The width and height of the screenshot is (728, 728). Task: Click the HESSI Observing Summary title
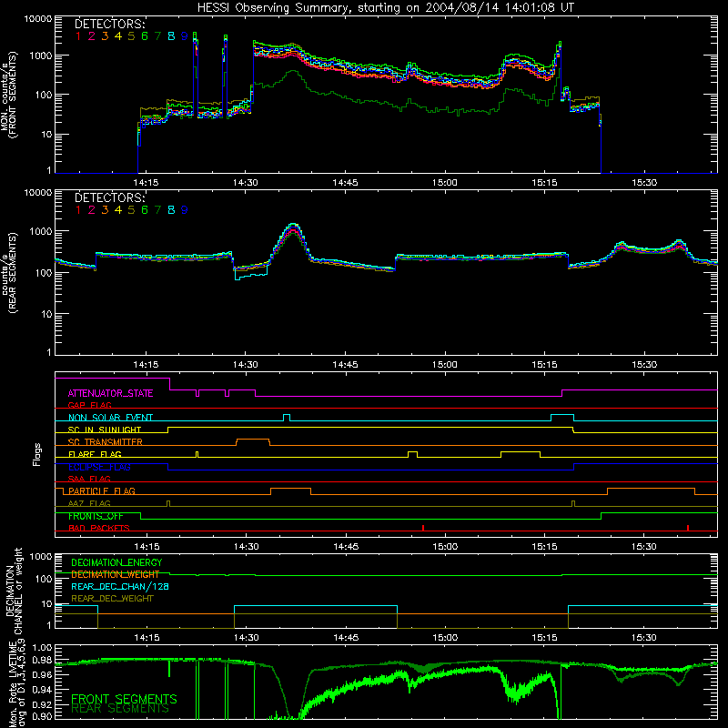click(x=385, y=7)
